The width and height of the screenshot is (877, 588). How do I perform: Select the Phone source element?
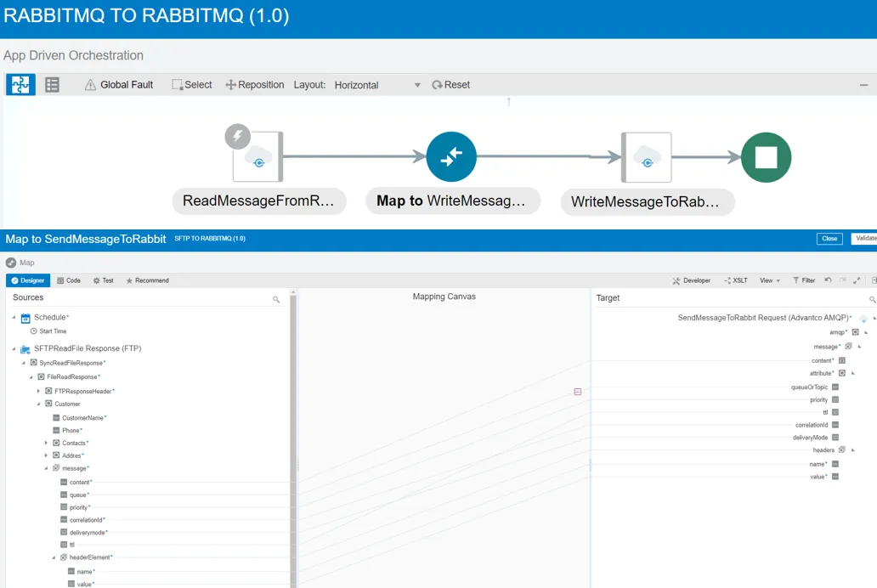click(x=71, y=430)
